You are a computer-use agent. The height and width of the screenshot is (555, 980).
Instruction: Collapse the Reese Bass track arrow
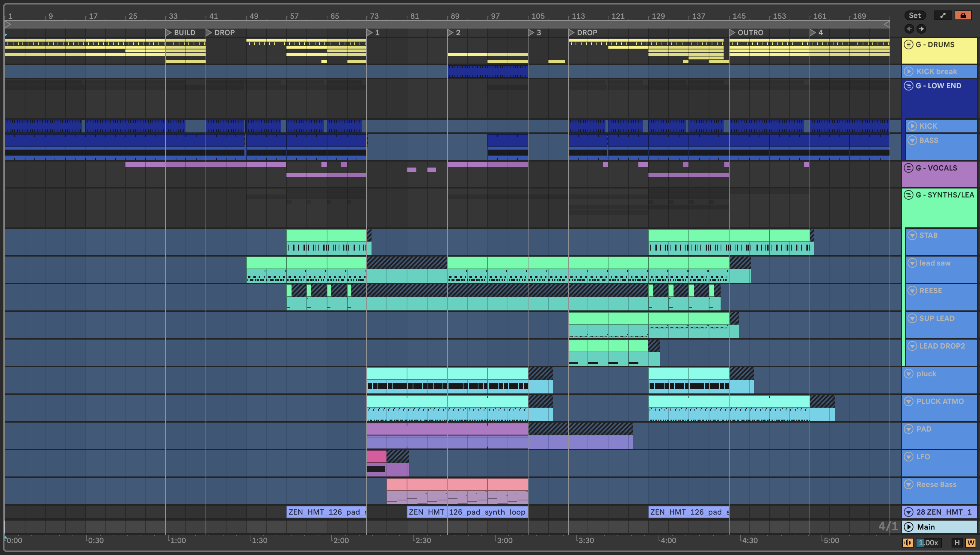[909, 484]
